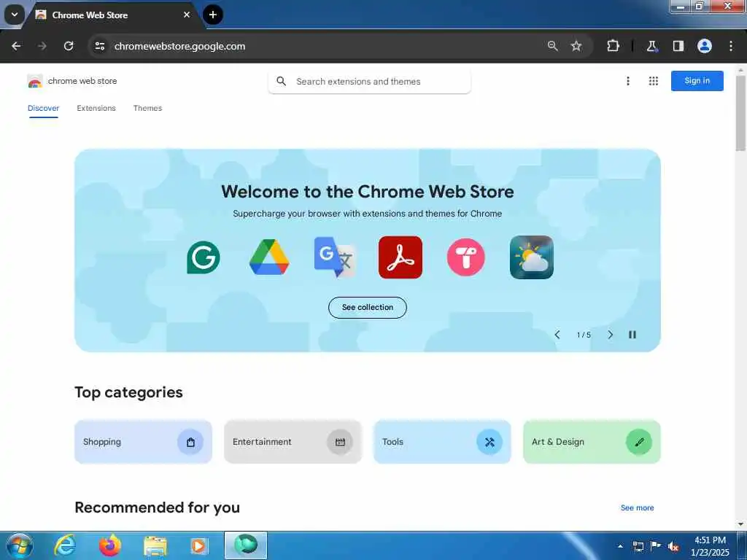Open the Chrome Labs flask icon
747x560 pixels.
(651, 46)
